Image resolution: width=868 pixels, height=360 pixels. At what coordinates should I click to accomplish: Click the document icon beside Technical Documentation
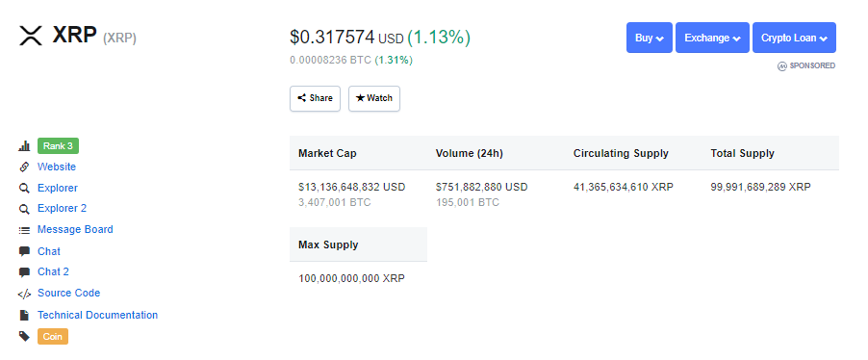point(24,315)
